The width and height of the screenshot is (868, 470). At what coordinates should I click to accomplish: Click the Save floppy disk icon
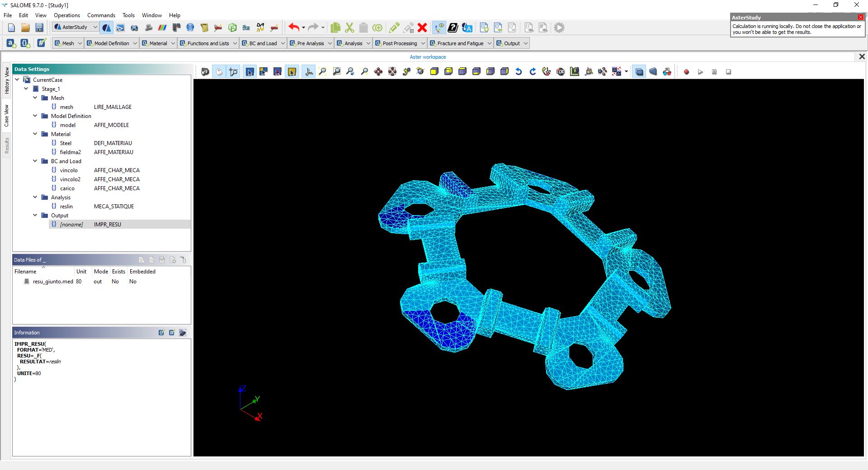39,28
